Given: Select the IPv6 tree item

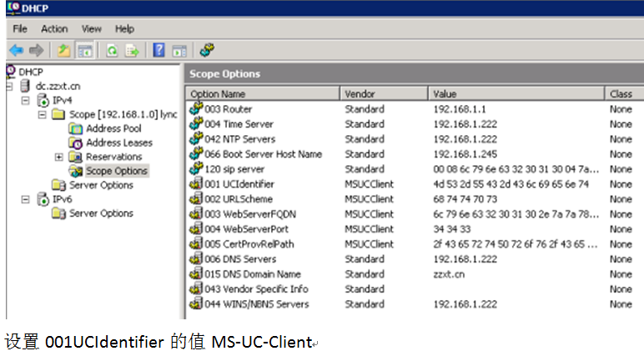Looking at the screenshot, I should click(62, 199).
